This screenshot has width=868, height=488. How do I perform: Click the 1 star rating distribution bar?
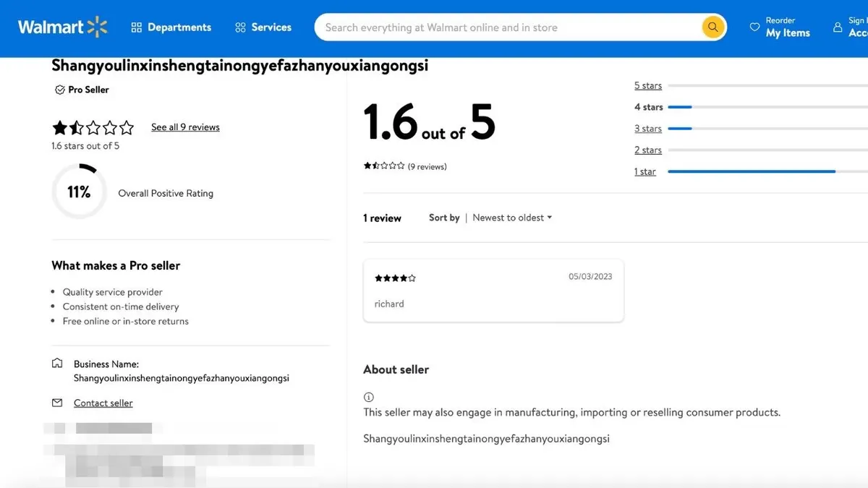point(752,171)
